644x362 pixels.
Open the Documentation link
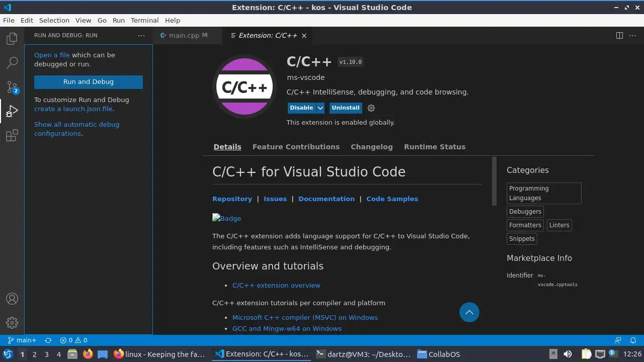click(x=327, y=199)
